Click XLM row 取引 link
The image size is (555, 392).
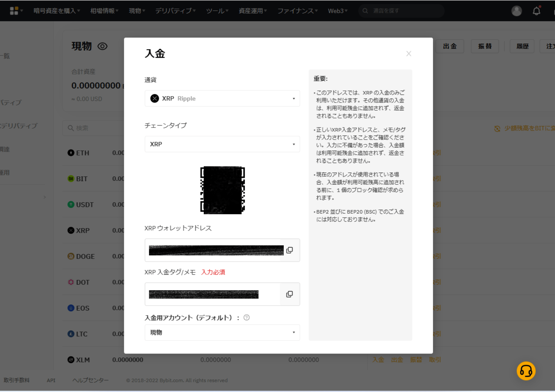point(435,360)
